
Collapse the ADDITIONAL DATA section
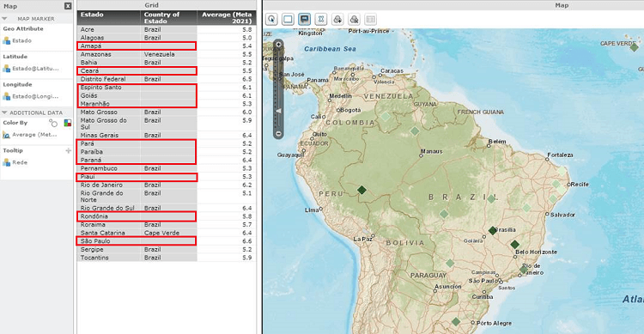click(x=4, y=112)
